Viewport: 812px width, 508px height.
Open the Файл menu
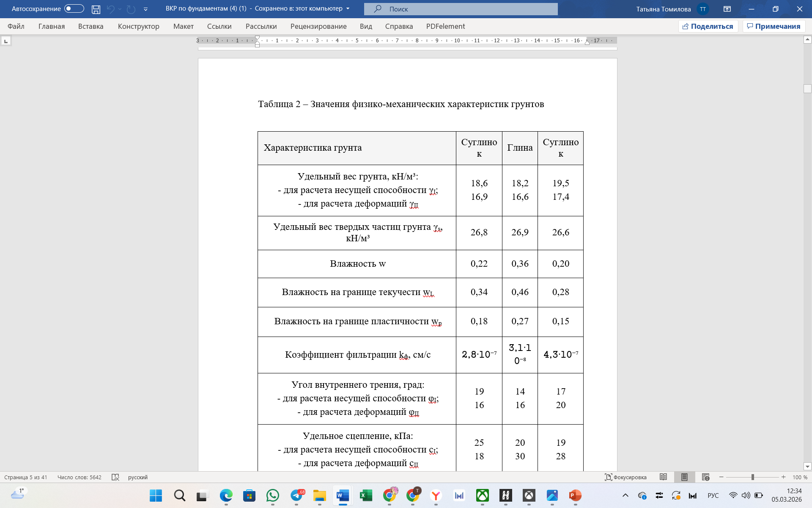pos(16,26)
